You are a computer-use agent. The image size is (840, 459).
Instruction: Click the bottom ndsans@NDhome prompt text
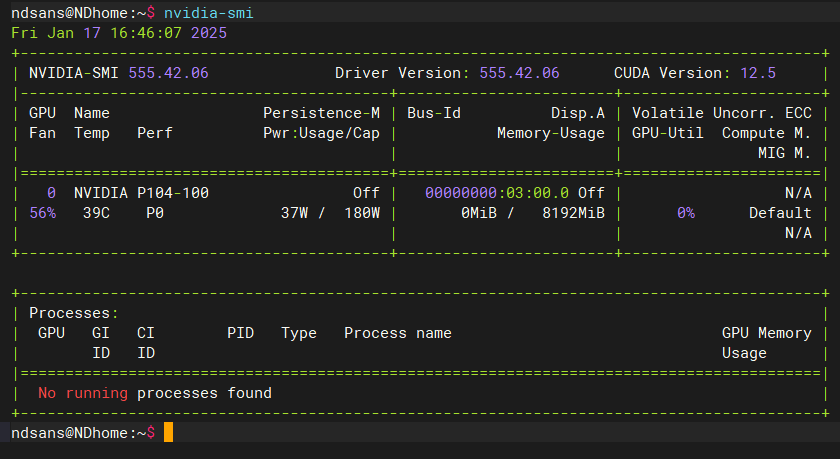point(83,433)
